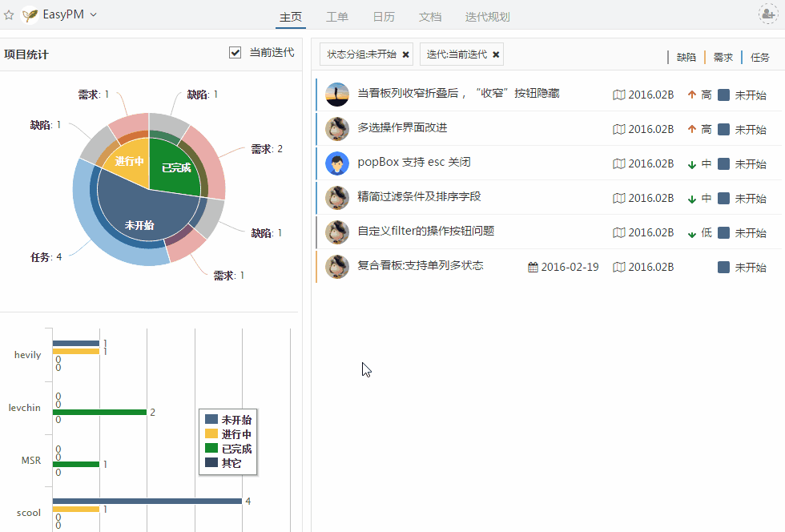
Task: Click 2016.02B iteration on 精简过滤条件 row
Action: click(650, 199)
